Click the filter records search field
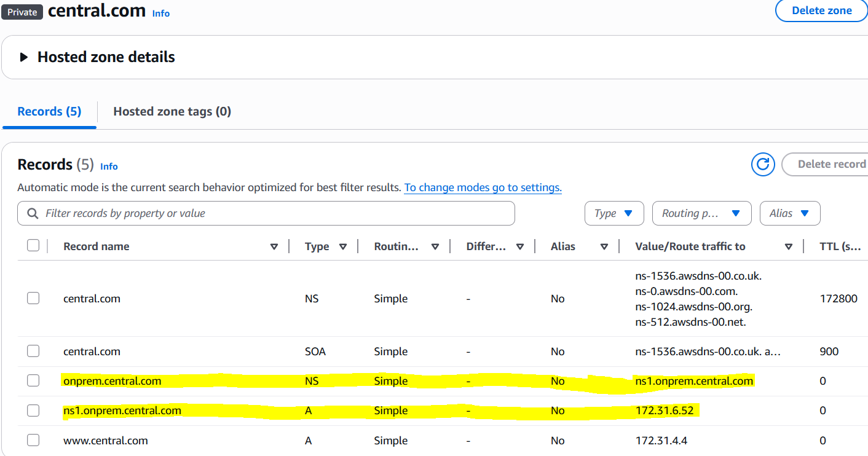This screenshot has height=456, width=868. (277, 213)
